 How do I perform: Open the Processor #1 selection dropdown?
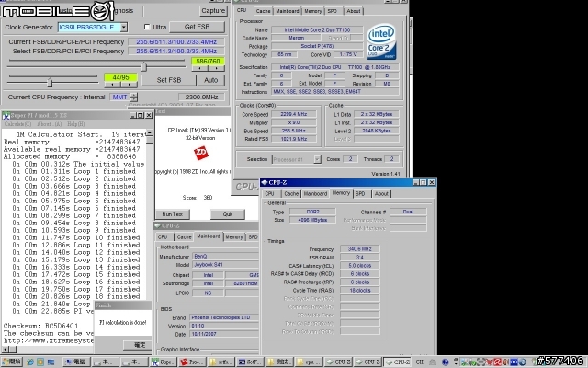(317, 159)
